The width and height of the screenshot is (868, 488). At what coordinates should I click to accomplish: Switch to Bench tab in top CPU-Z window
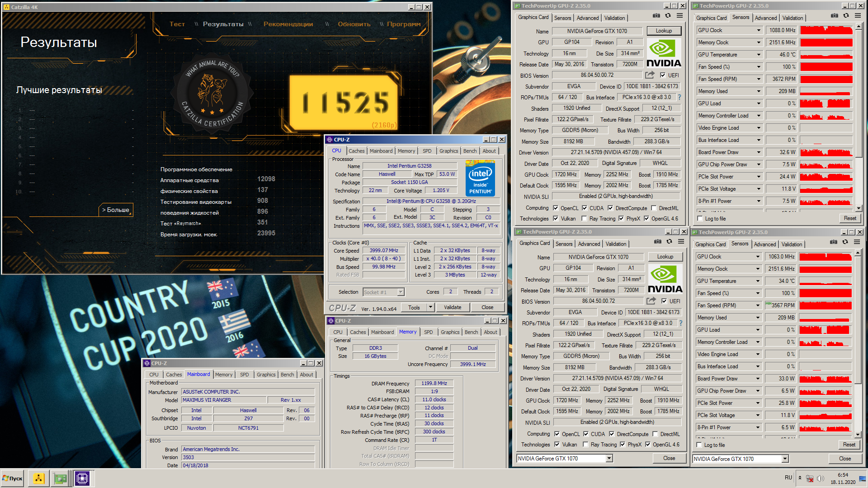point(470,151)
